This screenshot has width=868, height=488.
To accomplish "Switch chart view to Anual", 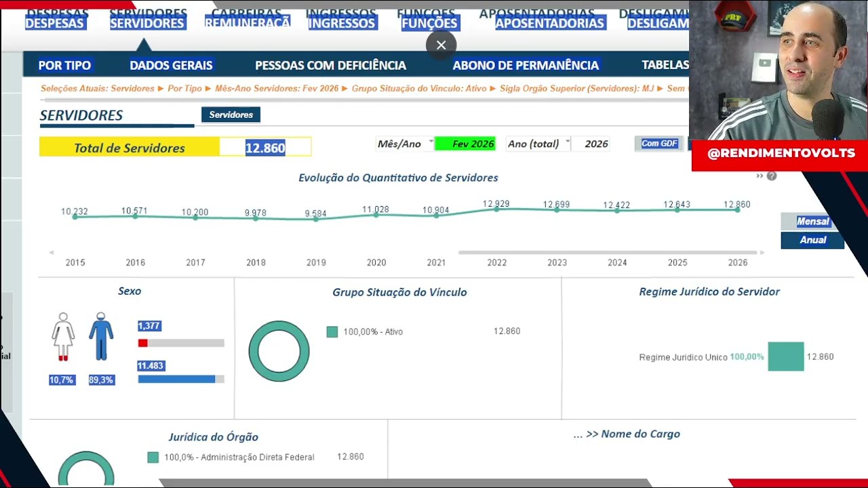I will tap(812, 240).
